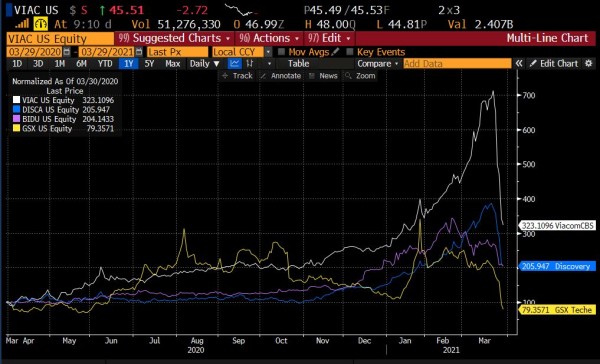Image resolution: width=600 pixels, height=364 pixels.
Task: Click yellow GSX legend color swatch
Action: [x=16, y=128]
